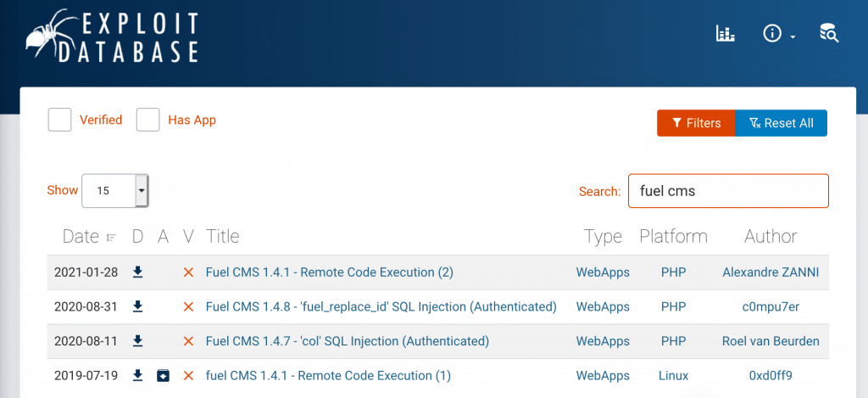Image resolution: width=868 pixels, height=398 pixels.
Task: Open the Filters button
Action: 696,123
